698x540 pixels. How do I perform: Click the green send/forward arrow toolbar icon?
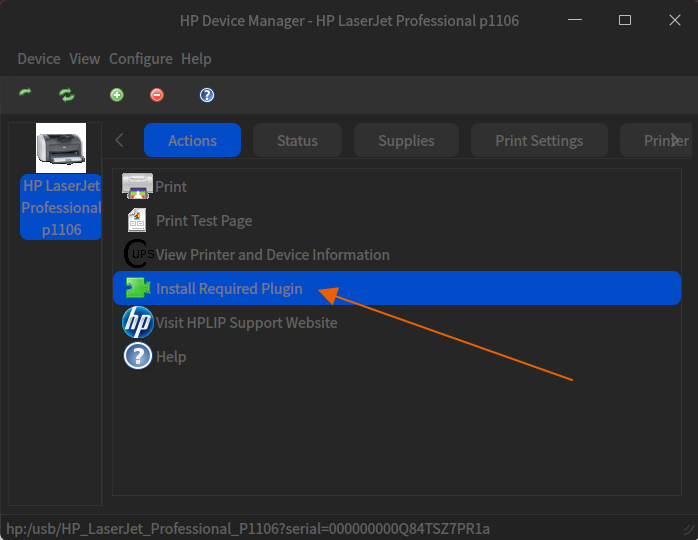click(x=25, y=94)
